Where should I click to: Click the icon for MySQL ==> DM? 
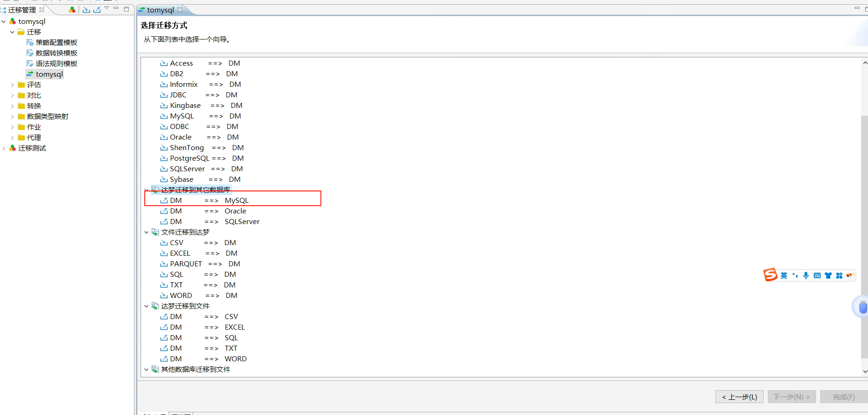(x=164, y=116)
